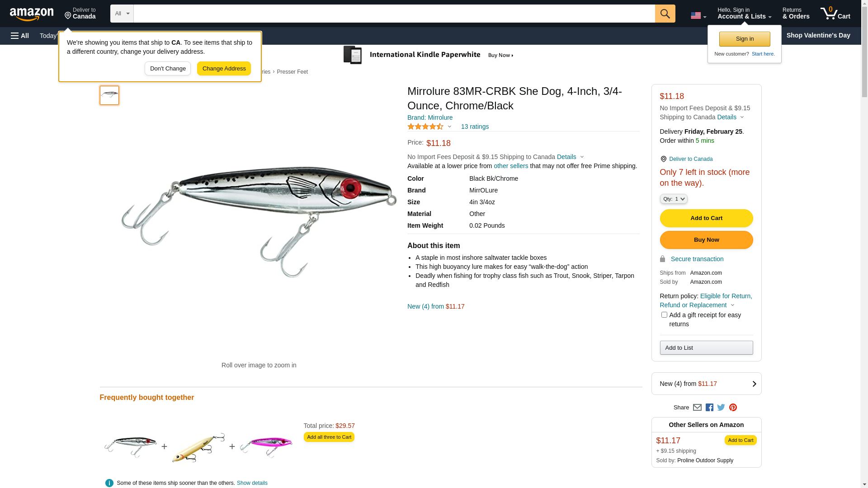Share product on Twitter

(x=721, y=408)
